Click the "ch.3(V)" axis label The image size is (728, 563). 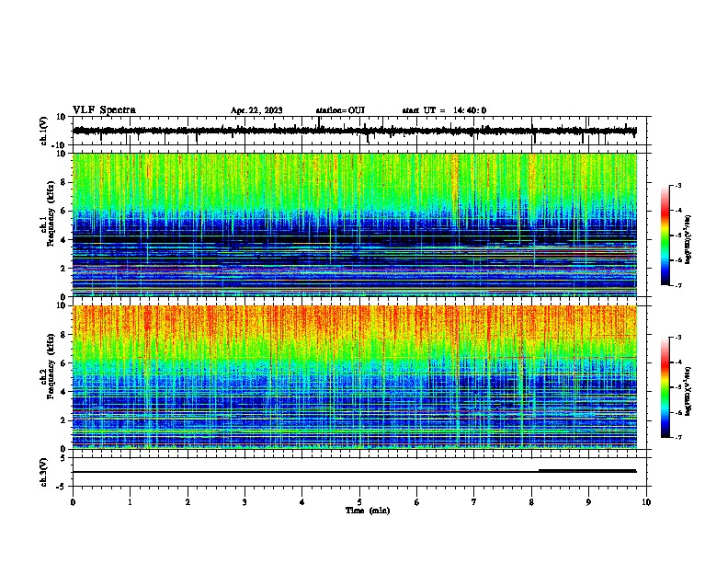[44, 473]
